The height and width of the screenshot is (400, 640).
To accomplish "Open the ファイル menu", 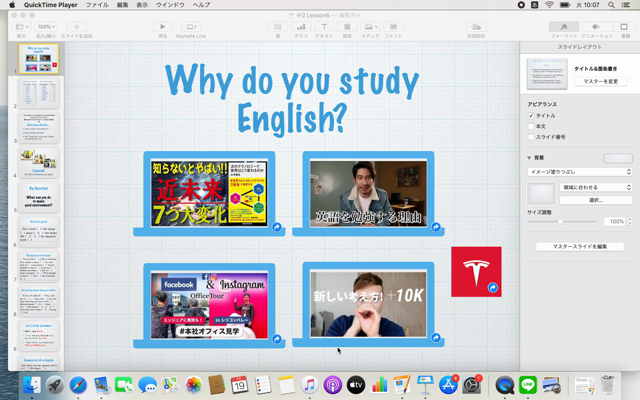I will (97, 5).
